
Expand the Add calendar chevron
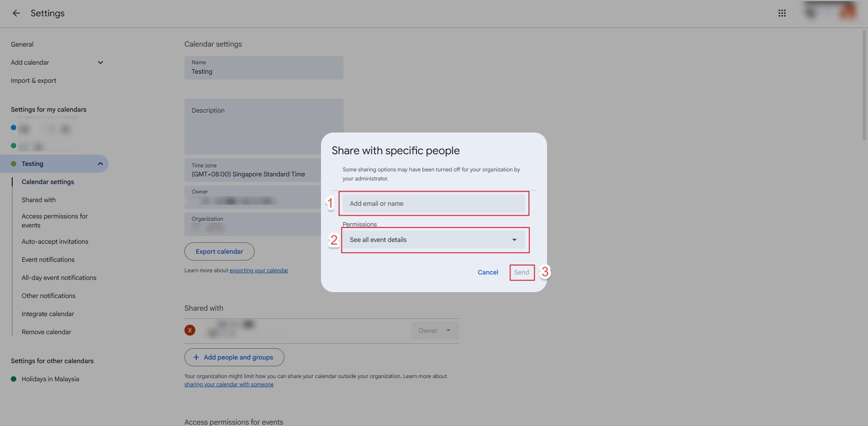(x=100, y=62)
